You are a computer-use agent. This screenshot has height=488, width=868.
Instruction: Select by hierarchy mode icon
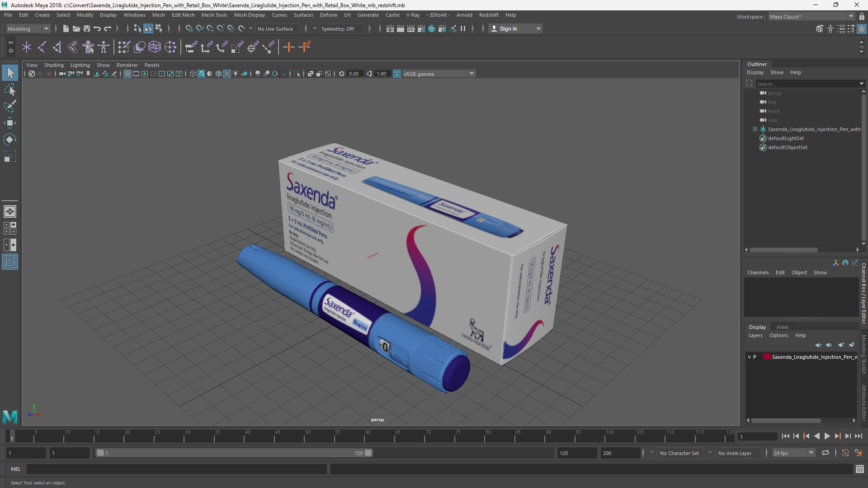(x=137, y=28)
